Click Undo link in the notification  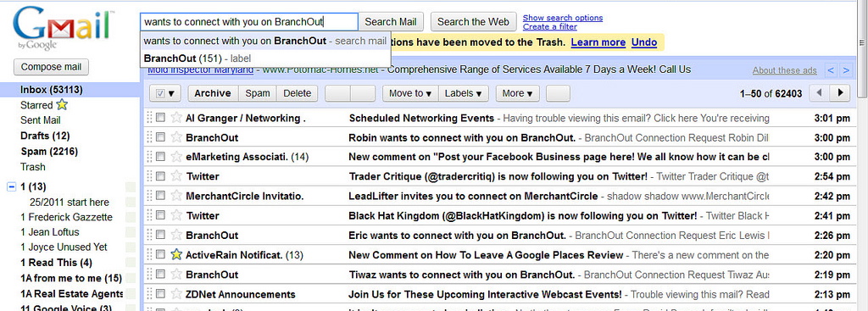click(x=644, y=42)
